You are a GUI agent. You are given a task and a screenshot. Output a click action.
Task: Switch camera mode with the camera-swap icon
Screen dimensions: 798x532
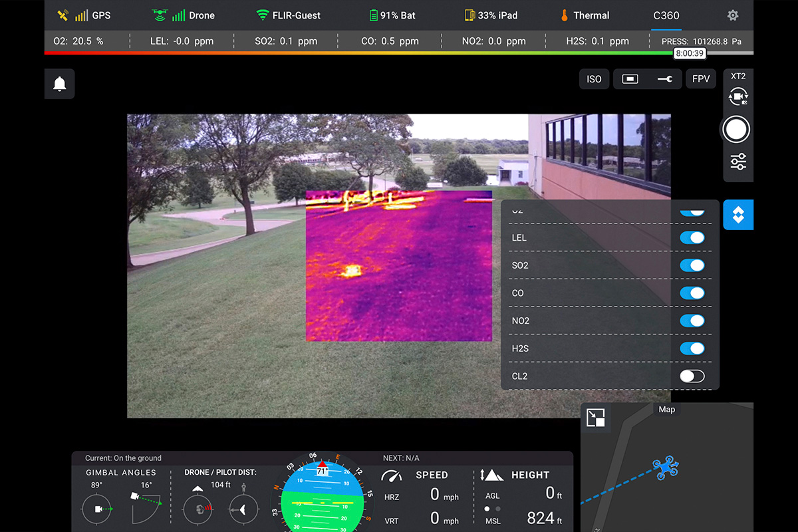[738, 98]
